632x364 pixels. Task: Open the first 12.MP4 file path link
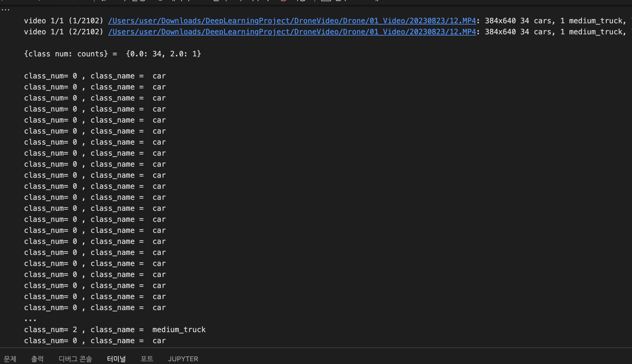point(291,21)
